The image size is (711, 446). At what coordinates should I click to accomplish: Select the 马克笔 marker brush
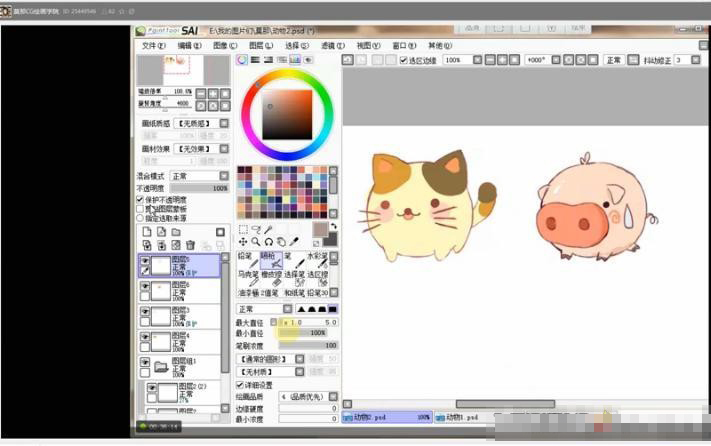pos(248,278)
